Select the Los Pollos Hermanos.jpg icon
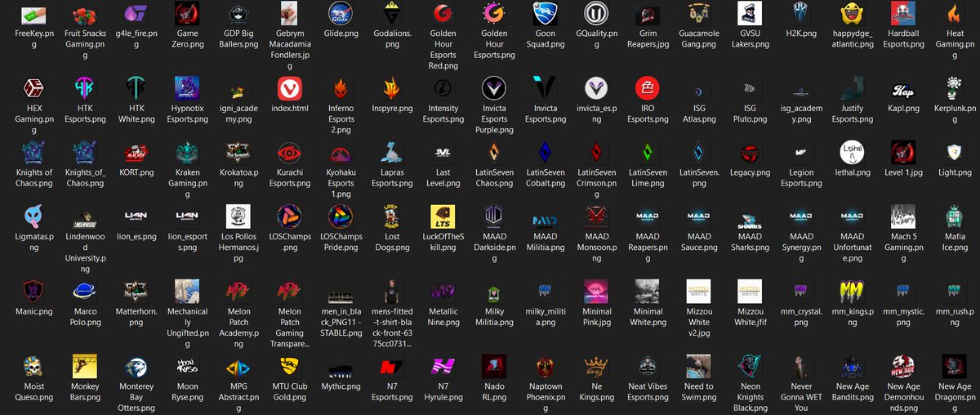Viewport: 980px width, 415px height. (x=238, y=216)
